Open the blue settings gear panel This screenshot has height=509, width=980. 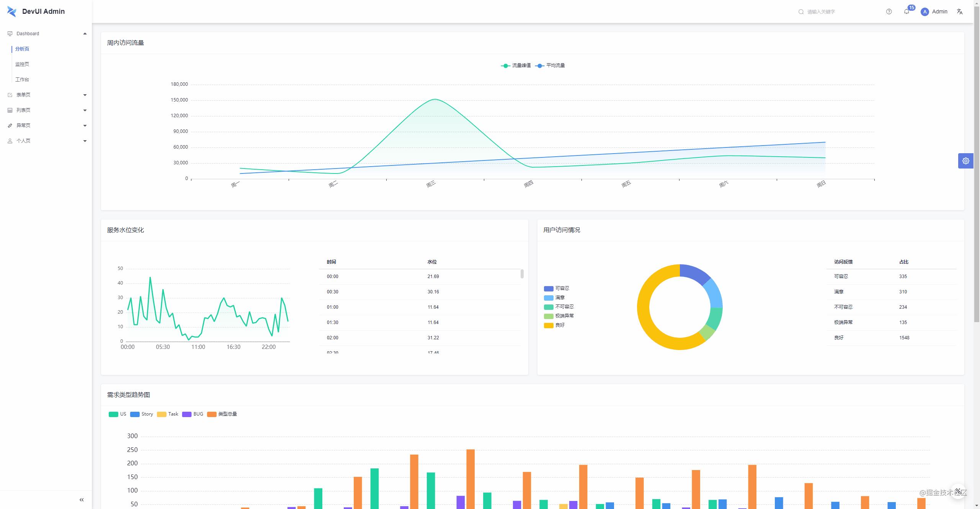pos(966,161)
